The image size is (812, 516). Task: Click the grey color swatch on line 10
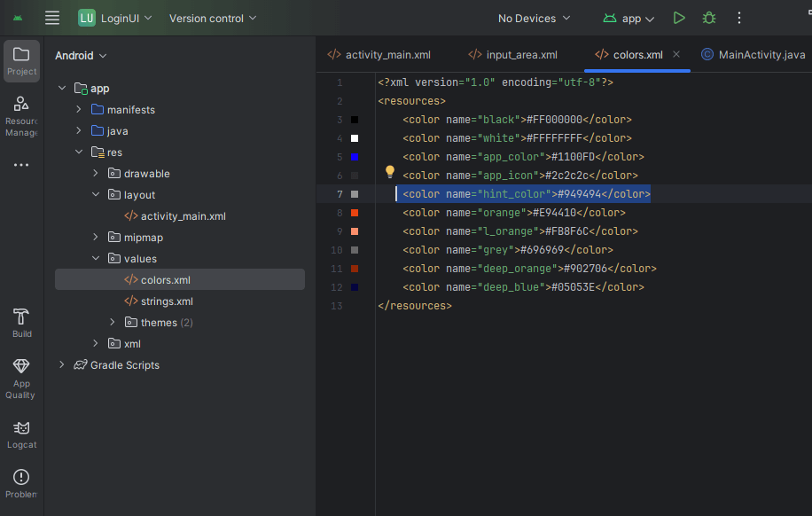tap(355, 250)
